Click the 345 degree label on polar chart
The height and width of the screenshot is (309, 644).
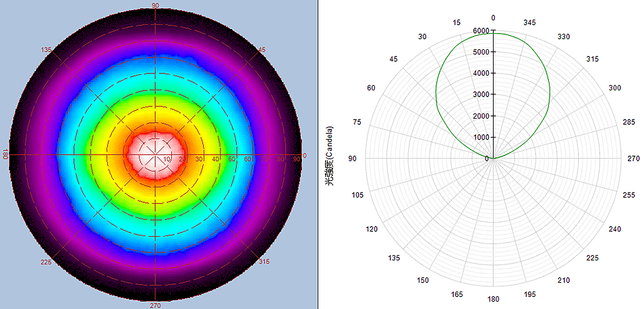pyautogui.click(x=529, y=23)
